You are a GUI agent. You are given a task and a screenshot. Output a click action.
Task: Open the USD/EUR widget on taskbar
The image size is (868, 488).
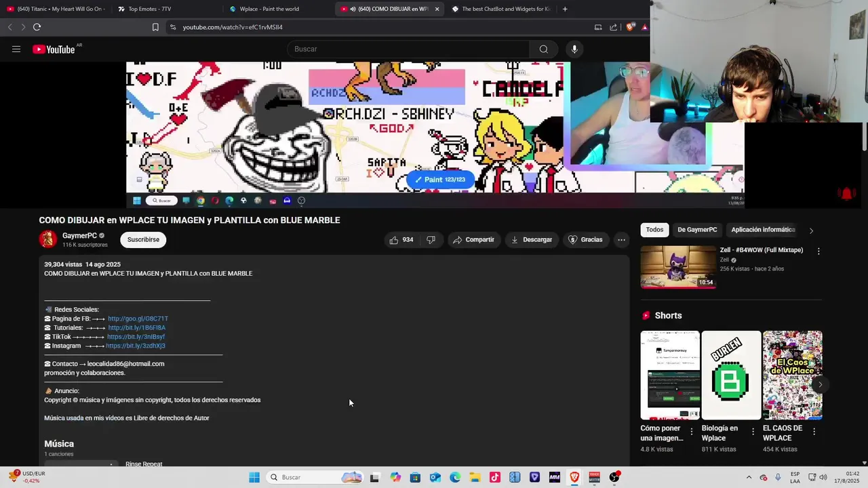tap(26, 477)
